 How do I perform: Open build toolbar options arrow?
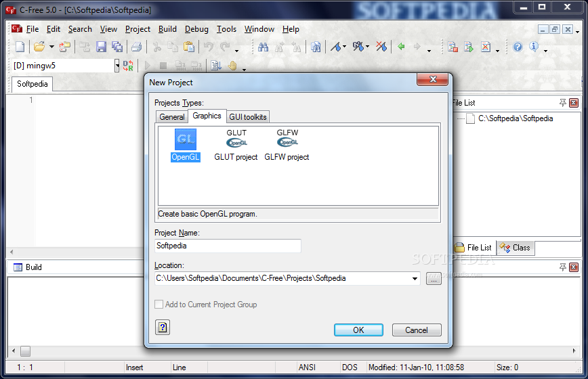(244, 69)
